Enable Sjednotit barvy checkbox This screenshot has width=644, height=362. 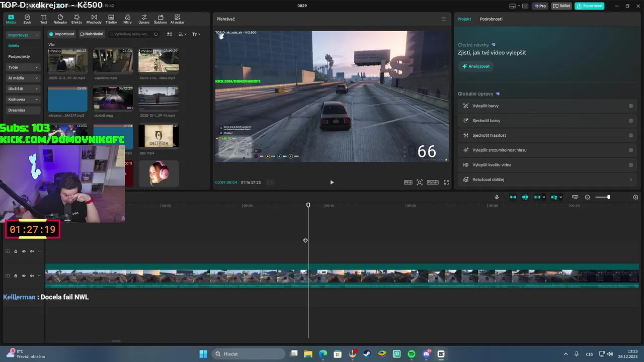point(631,121)
